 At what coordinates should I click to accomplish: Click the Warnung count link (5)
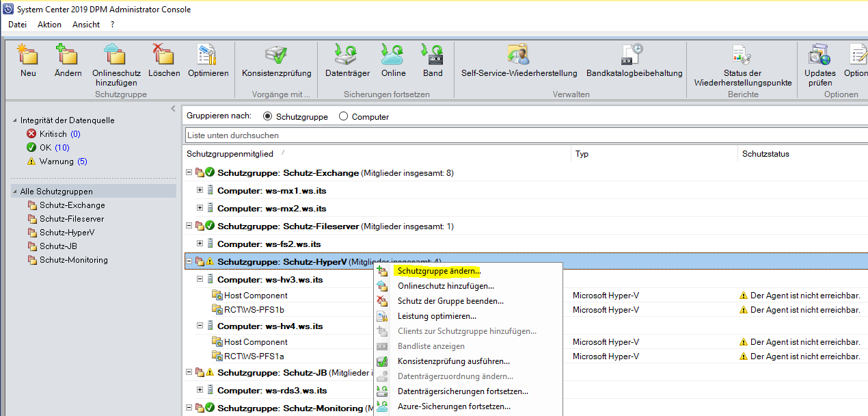click(82, 161)
